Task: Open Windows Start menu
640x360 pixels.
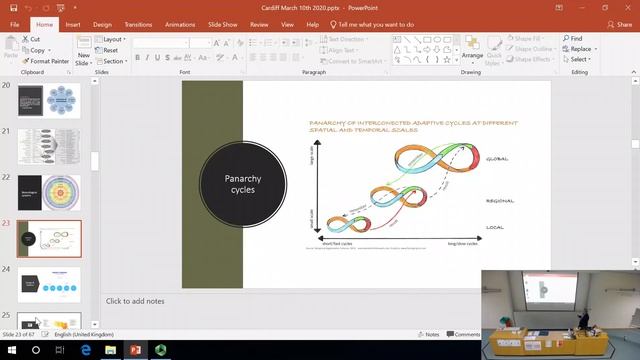Action: [x=12, y=350]
